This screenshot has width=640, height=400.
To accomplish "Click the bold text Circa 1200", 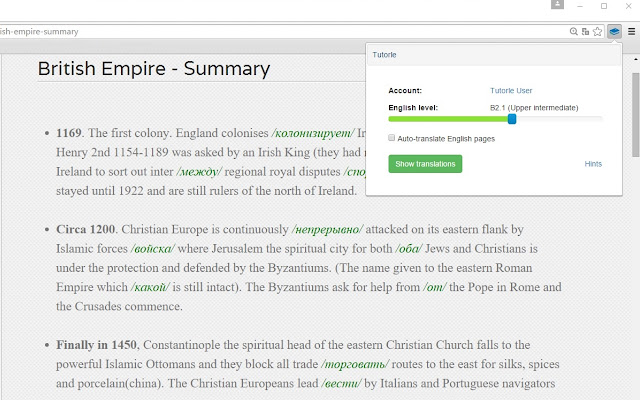I will tap(85, 229).
